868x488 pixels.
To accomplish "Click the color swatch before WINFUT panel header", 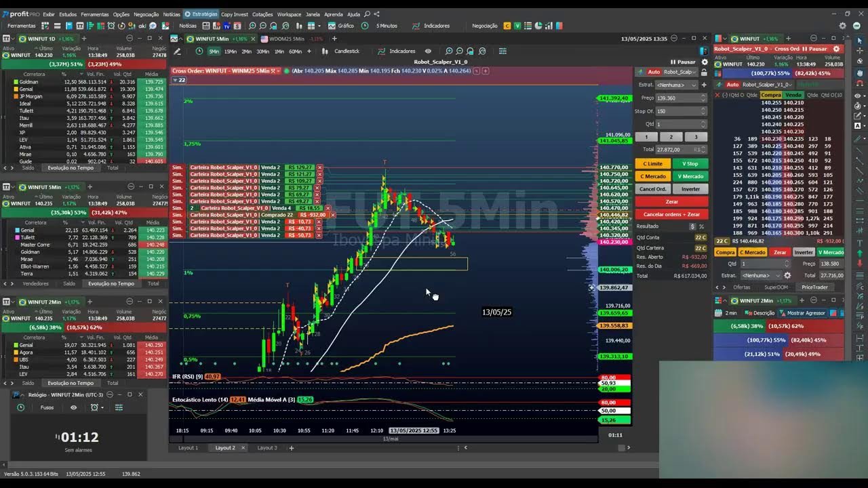I will pos(717,39).
